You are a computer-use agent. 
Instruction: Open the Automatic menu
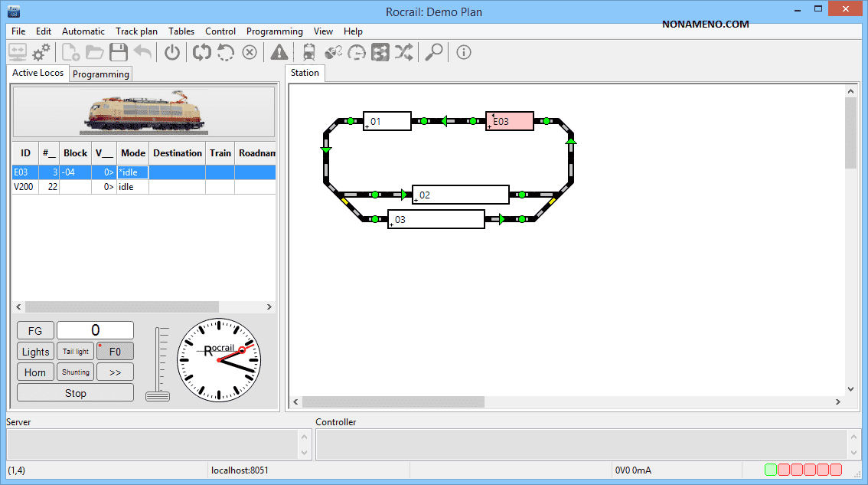(x=83, y=31)
